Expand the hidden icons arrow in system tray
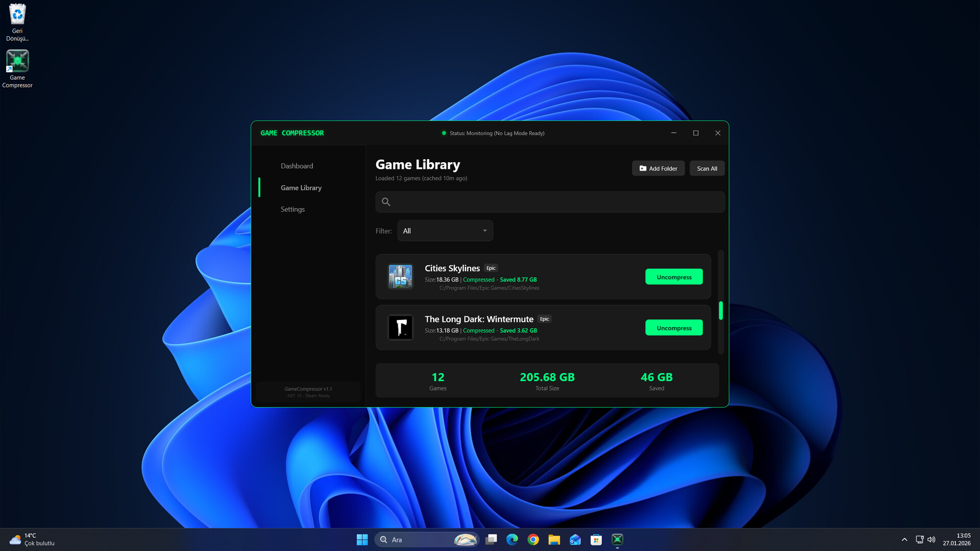 point(904,539)
